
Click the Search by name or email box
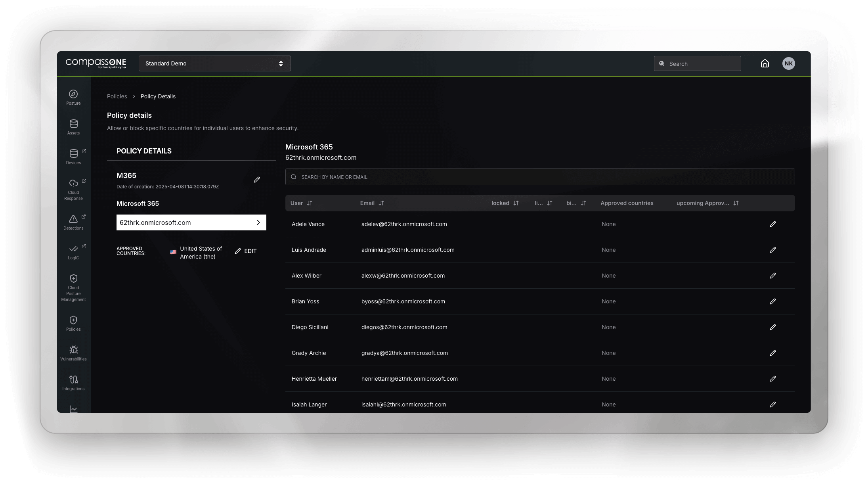click(x=540, y=177)
